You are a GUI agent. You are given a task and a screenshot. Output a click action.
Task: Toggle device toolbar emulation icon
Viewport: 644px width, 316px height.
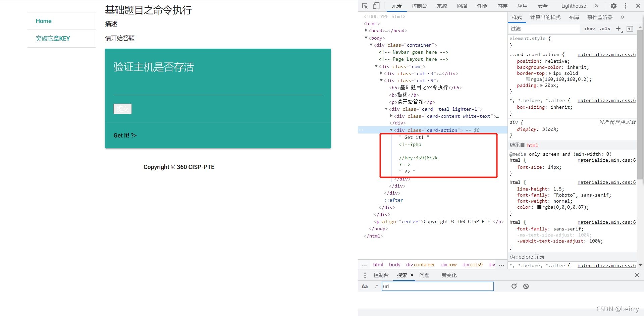click(x=376, y=6)
